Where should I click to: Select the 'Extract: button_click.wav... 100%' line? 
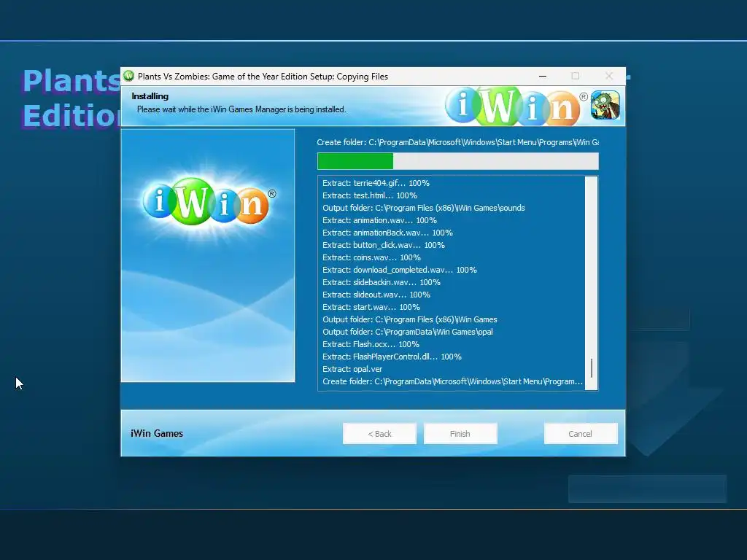[x=384, y=245]
